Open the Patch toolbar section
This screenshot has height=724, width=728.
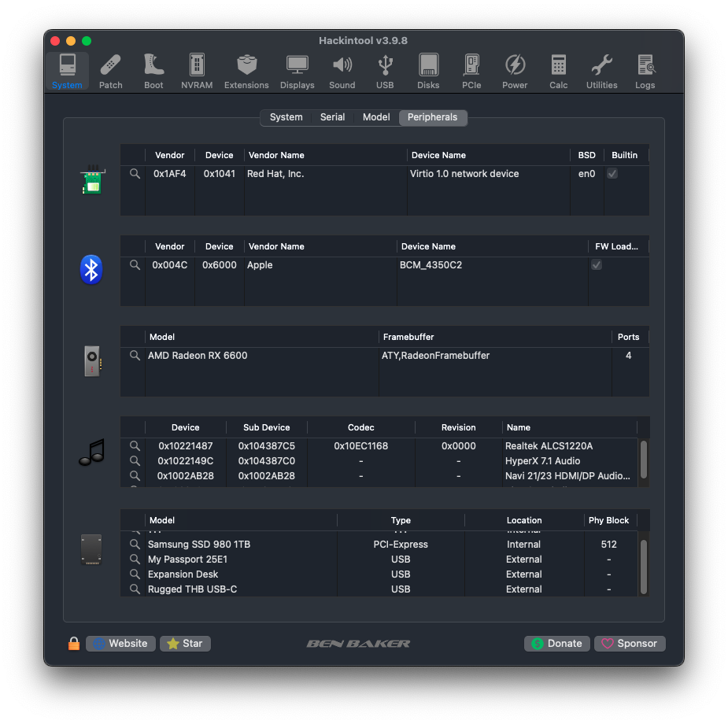[x=111, y=72]
